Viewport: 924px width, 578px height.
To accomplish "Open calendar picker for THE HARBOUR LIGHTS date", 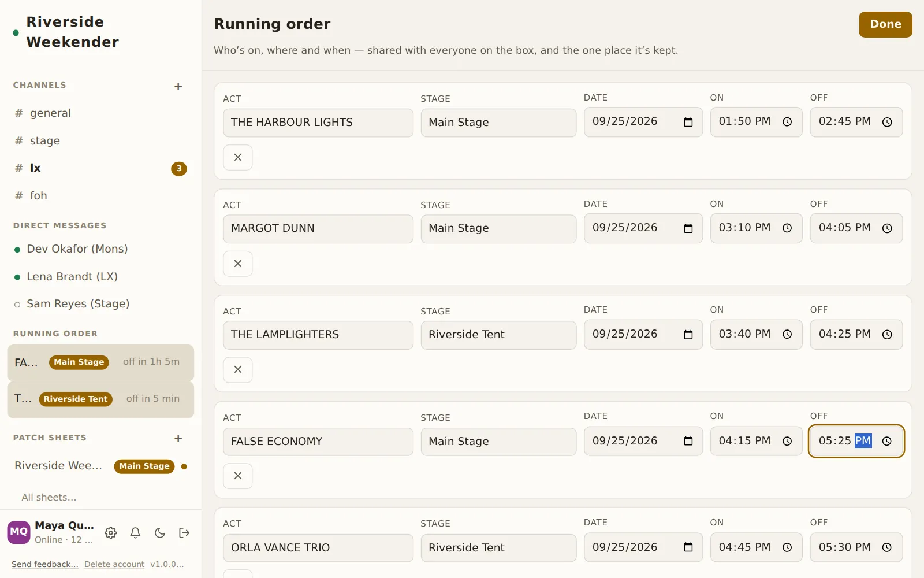I will tap(688, 122).
